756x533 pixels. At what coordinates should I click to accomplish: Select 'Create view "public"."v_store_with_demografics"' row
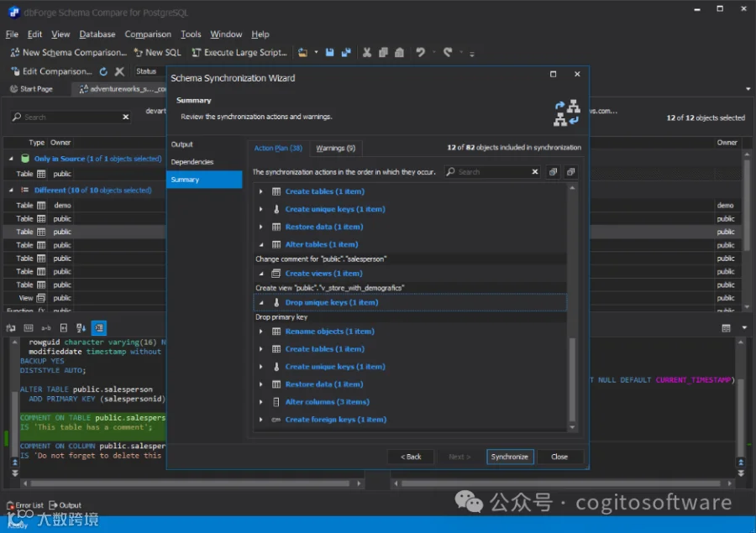click(410, 288)
